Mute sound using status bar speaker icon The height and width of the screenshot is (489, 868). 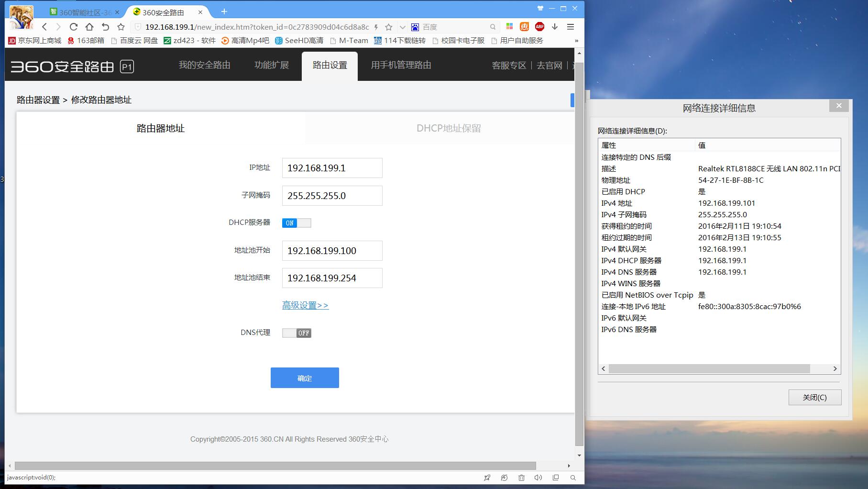(x=538, y=478)
